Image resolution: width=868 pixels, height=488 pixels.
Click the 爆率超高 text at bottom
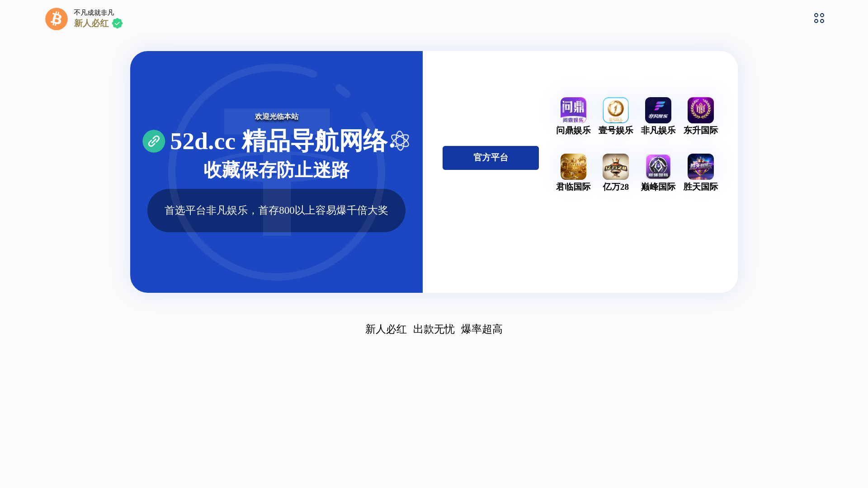[x=482, y=329]
